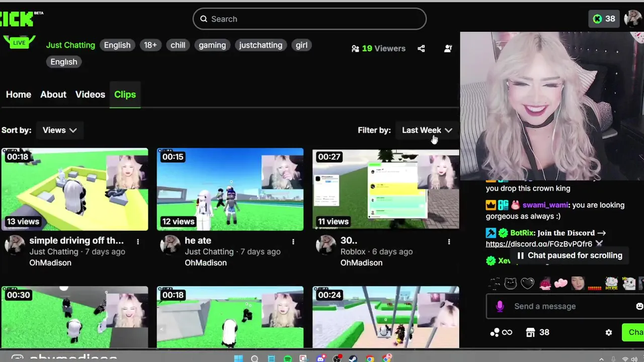Open the shop icon showing 38
Viewport: 644px width, 362px height.
pos(537,332)
